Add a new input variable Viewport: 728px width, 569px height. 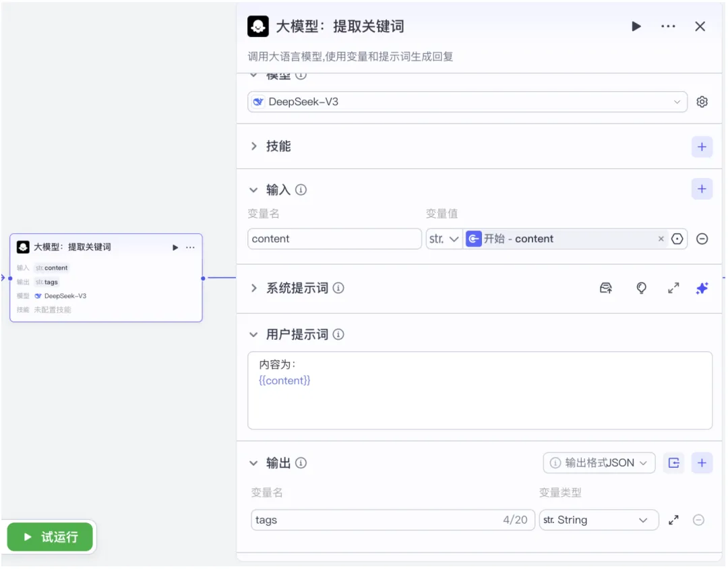click(702, 189)
